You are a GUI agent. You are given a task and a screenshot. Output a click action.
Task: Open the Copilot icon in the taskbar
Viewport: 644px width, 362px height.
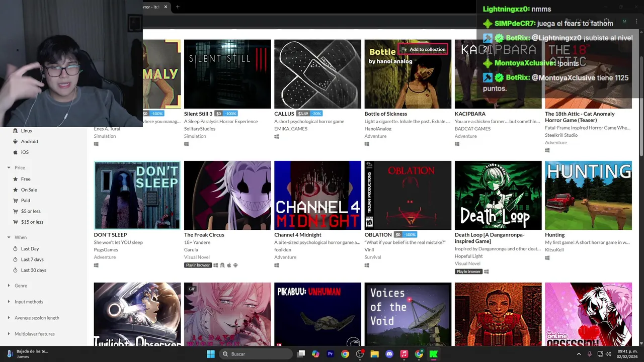tap(315, 354)
